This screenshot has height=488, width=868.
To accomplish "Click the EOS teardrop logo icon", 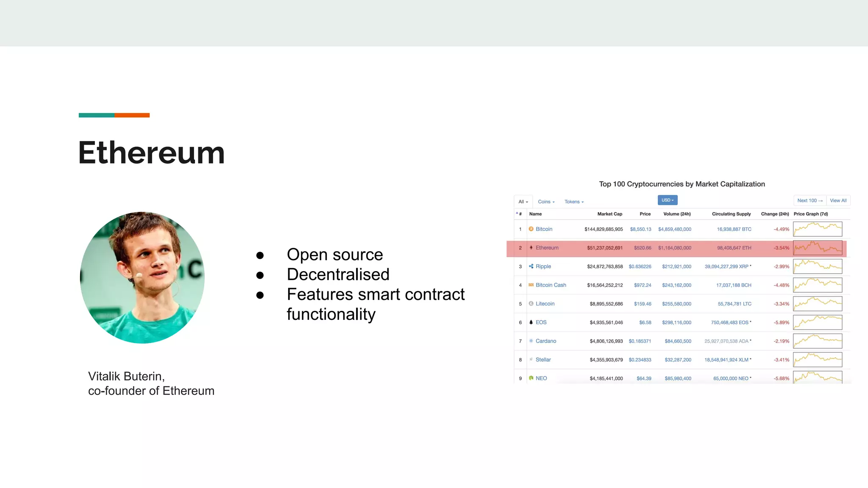I will [x=531, y=322].
